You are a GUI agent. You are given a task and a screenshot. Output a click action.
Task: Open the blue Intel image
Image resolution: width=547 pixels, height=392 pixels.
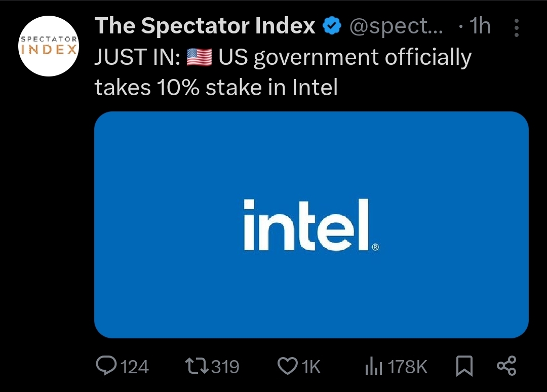[x=311, y=152]
